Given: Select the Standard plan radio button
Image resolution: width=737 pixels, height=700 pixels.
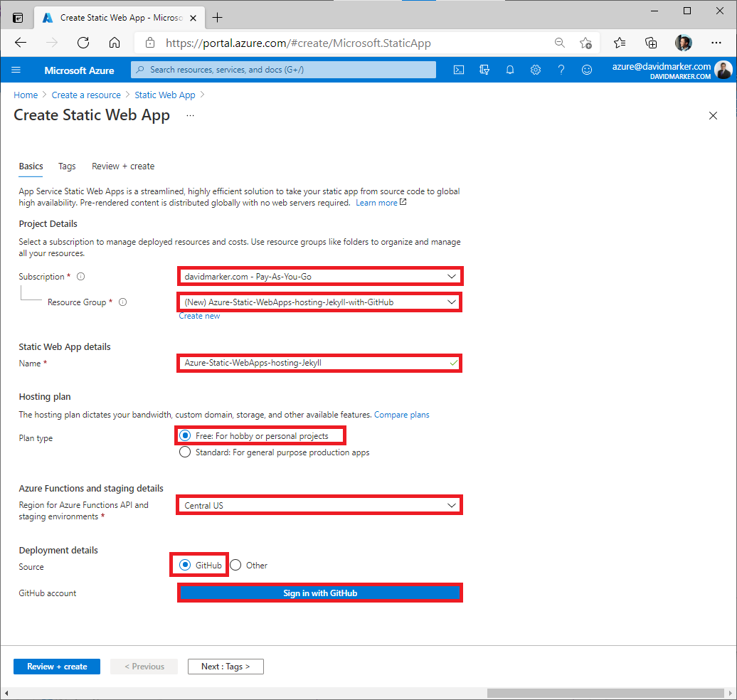Looking at the screenshot, I should (185, 452).
